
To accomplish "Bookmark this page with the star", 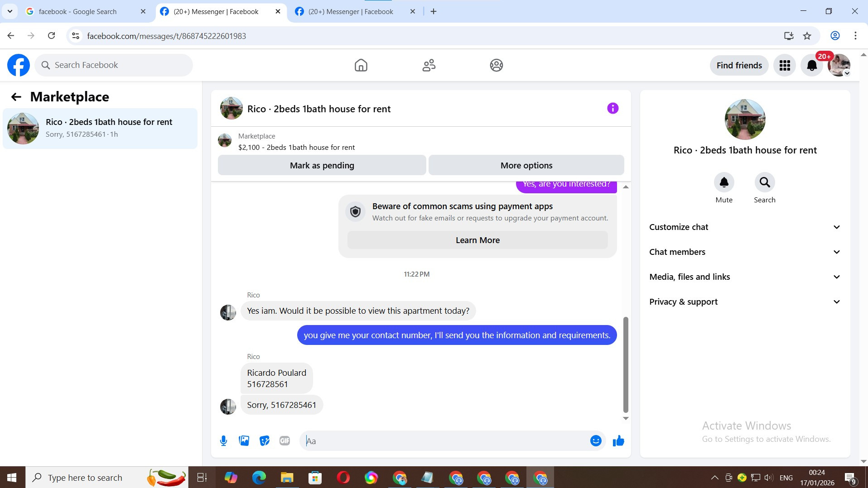I will pyautogui.click(x=807, y=36).
